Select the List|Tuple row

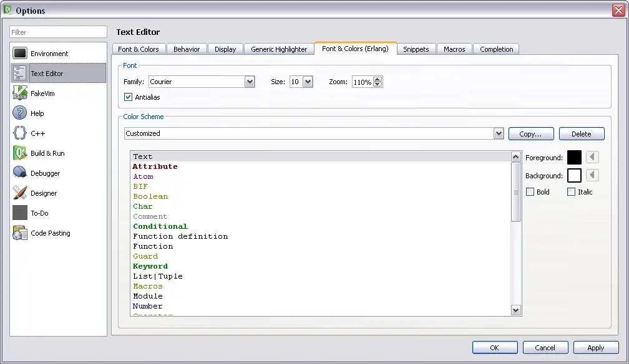click(x=321, y=276)
